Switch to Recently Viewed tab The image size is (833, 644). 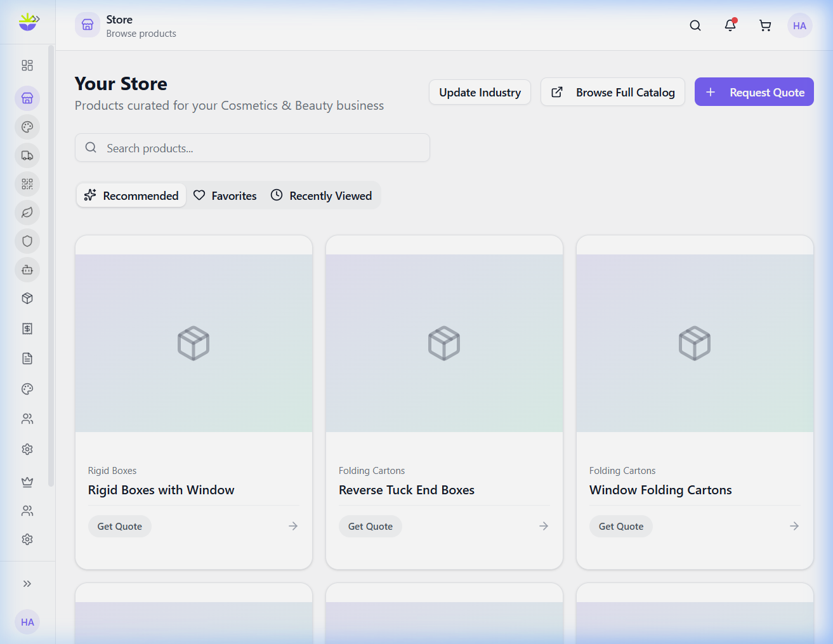[322, 195]
